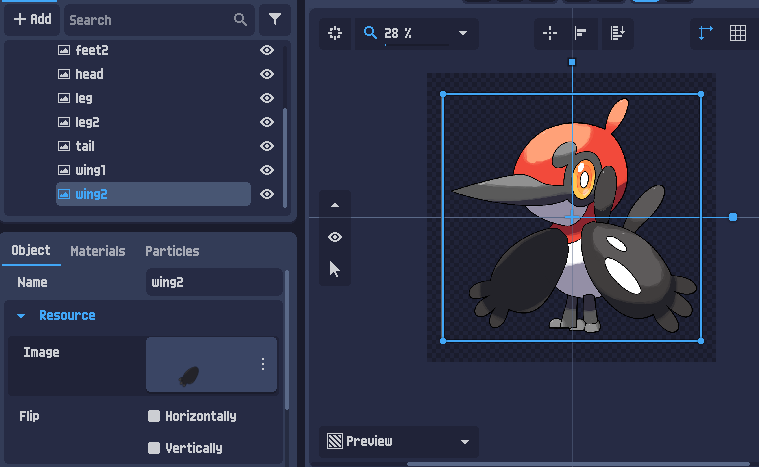The width and height of the screenshot is (759, 467).
Task: Enable Flip Vertically checkbox
Action: 154,448
